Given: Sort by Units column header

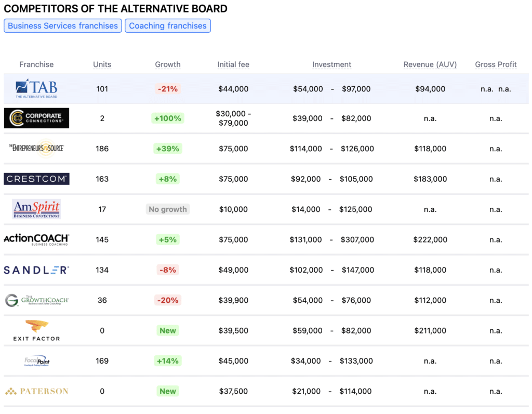Looking at the screenshot, I should [102, 64].
